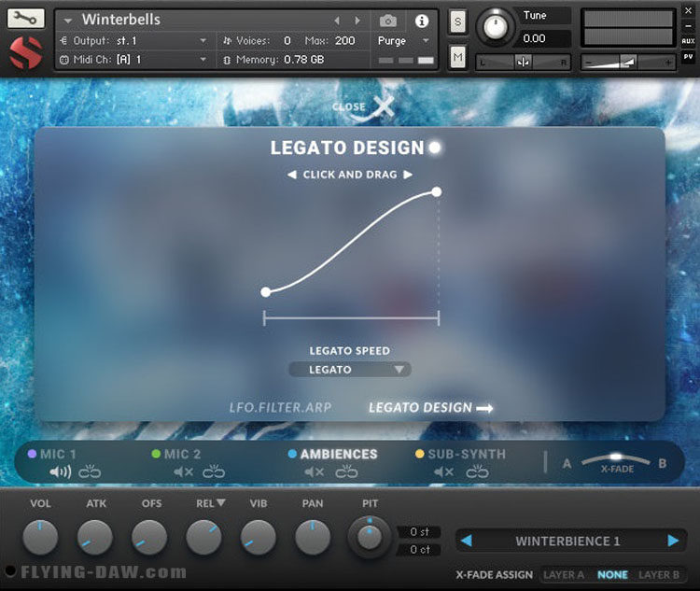The image size is (700, 591).
Task: Click the Tune knob
Action: (495, 27)
